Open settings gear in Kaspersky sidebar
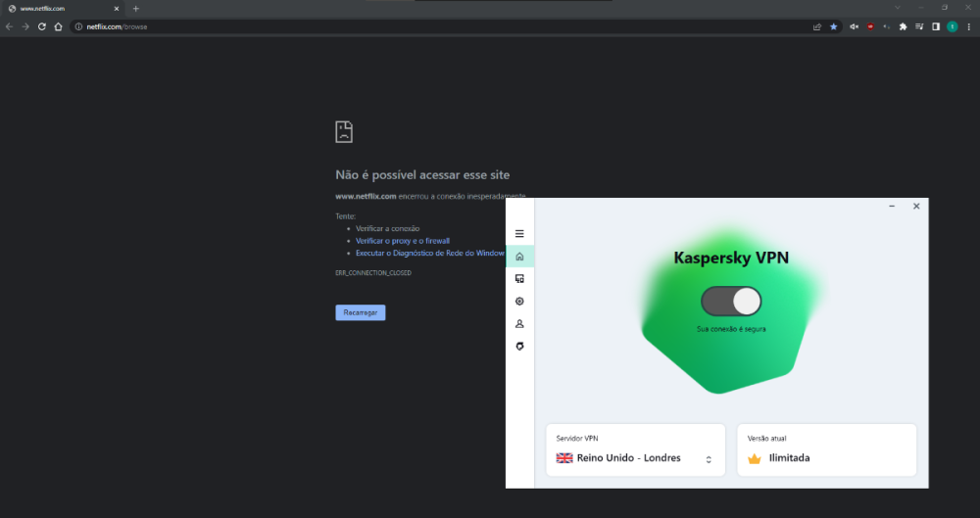980x518 pixels. tap(519, 302)
